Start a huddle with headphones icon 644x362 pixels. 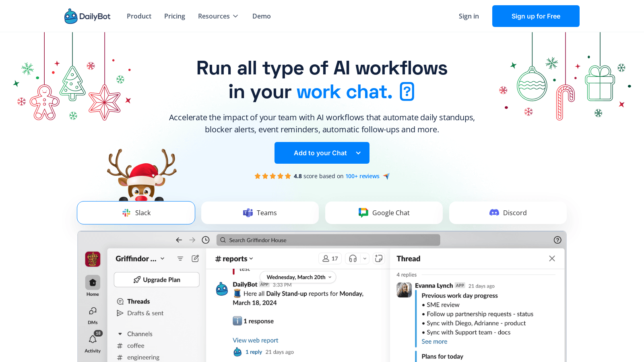point(353,259)
